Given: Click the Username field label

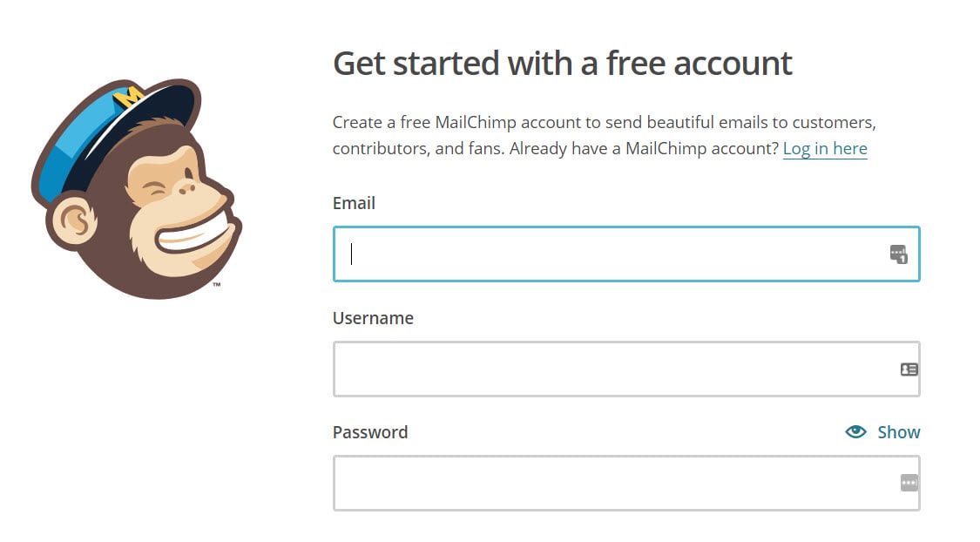Looking at the screenshot, I should click(373, 318).
